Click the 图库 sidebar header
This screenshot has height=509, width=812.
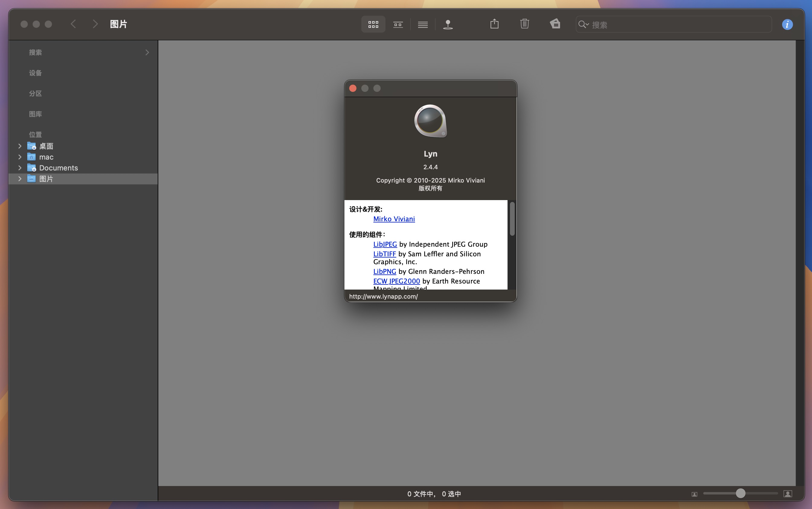pos(35,114)
